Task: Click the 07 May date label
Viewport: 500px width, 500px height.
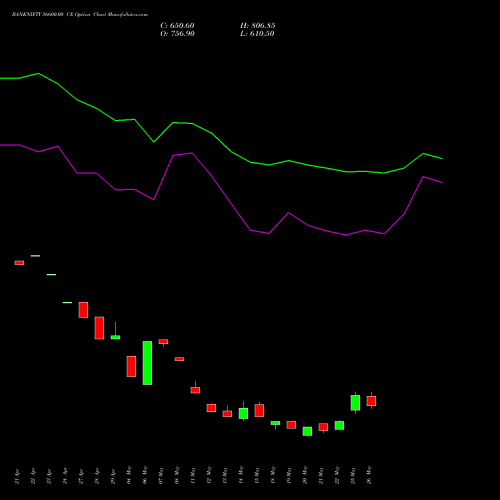Action: pos(161,475)
